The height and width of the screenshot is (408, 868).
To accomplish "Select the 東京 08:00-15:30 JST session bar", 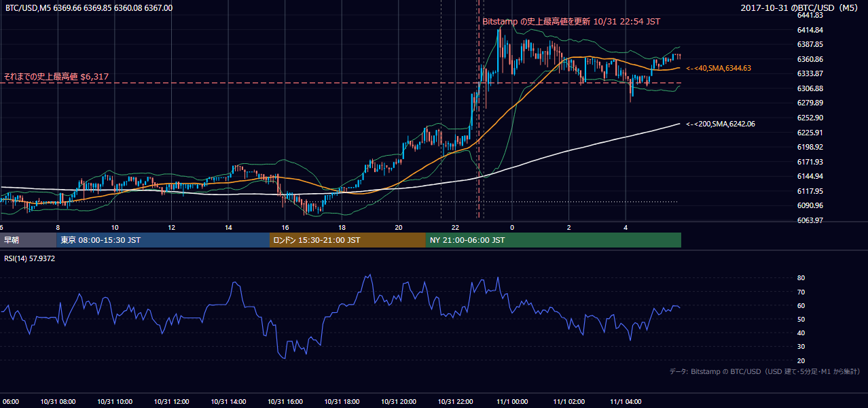I will pyautogui.click(x=162, y=240).
